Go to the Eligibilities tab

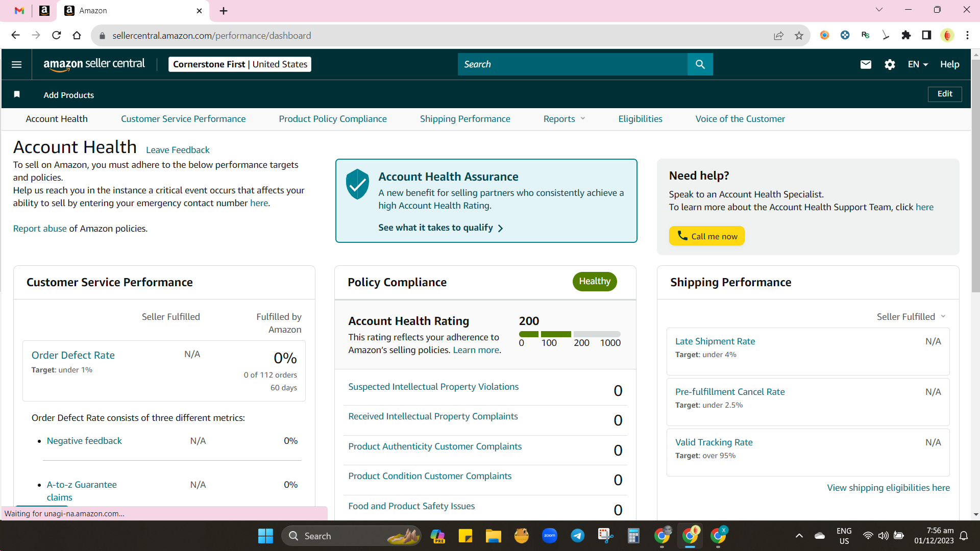coord(640,119)
